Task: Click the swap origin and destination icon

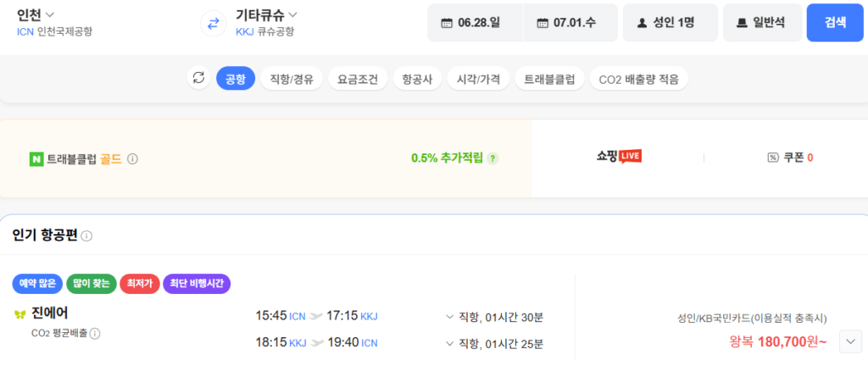Action: point(211,23)
